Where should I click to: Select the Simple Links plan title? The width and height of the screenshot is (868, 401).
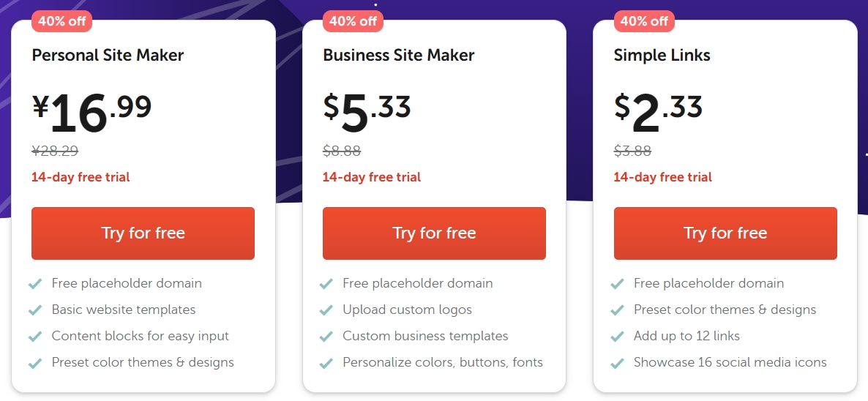point(662,56)
